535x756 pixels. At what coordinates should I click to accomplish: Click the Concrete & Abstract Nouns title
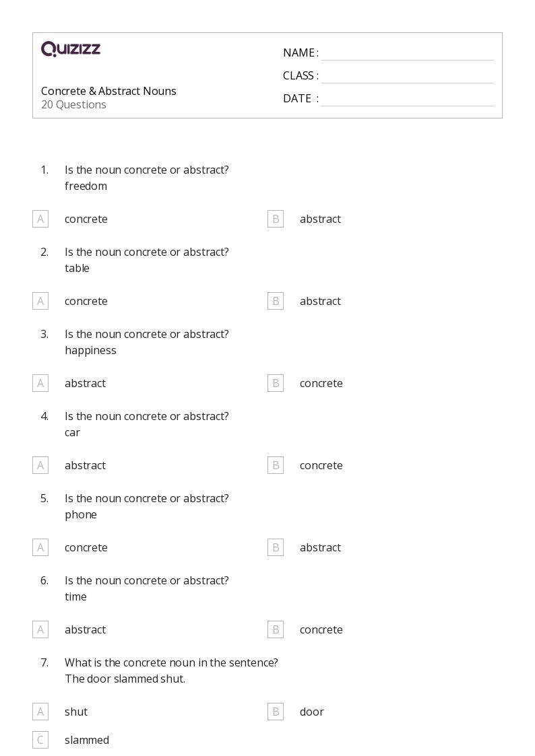[x=108, y=91]
